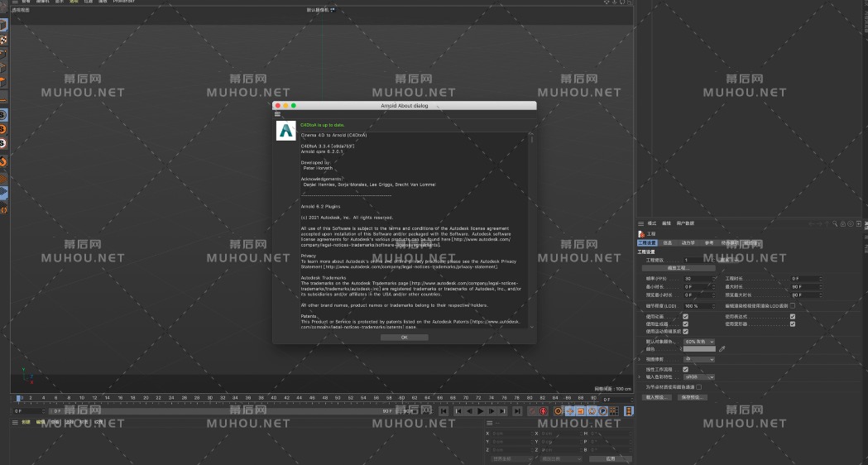Click the eyedropper color picker icon
Image resolution: width=868 pixels, height=465 pixels.
[x=722, y=349]
